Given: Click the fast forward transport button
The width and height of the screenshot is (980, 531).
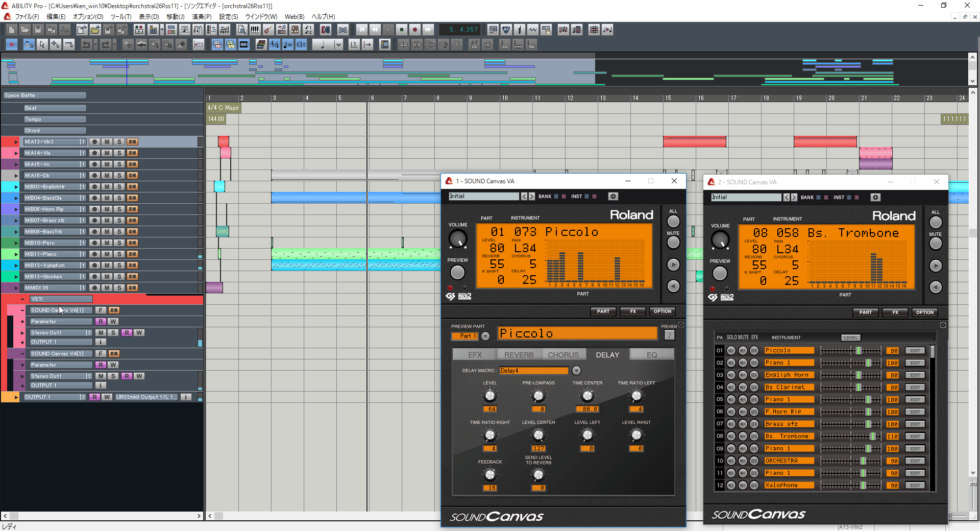Looking at the screenshot, I should tap(428, 30).
